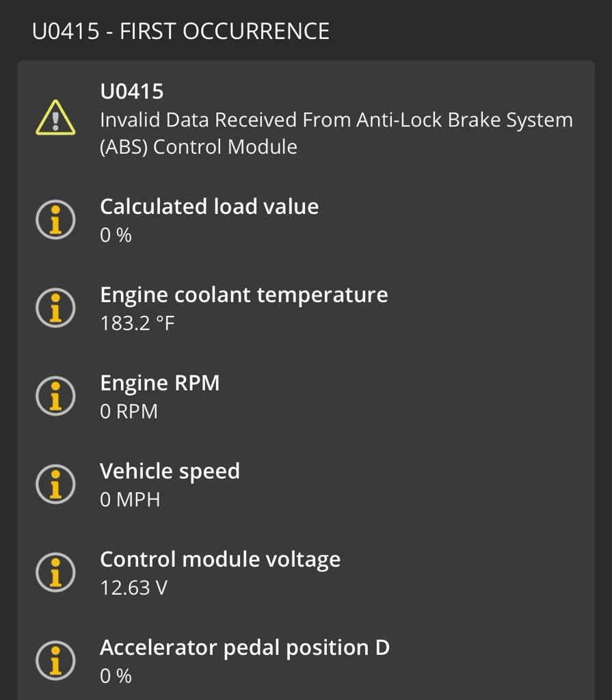612x700 pixels.
Task: Click the 183.2 °F coolant reading
Action: [137, 323]
